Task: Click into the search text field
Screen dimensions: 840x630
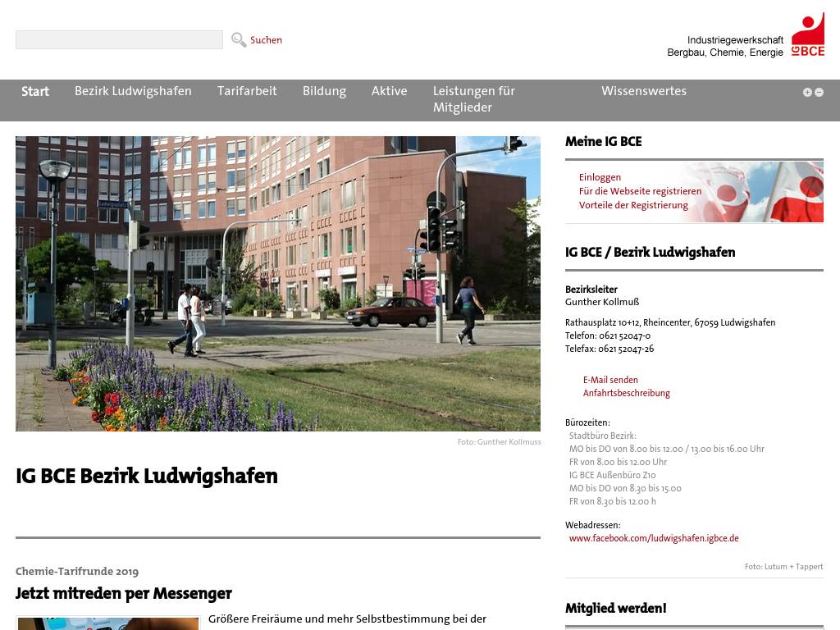Action: click(x=119, y=40)
